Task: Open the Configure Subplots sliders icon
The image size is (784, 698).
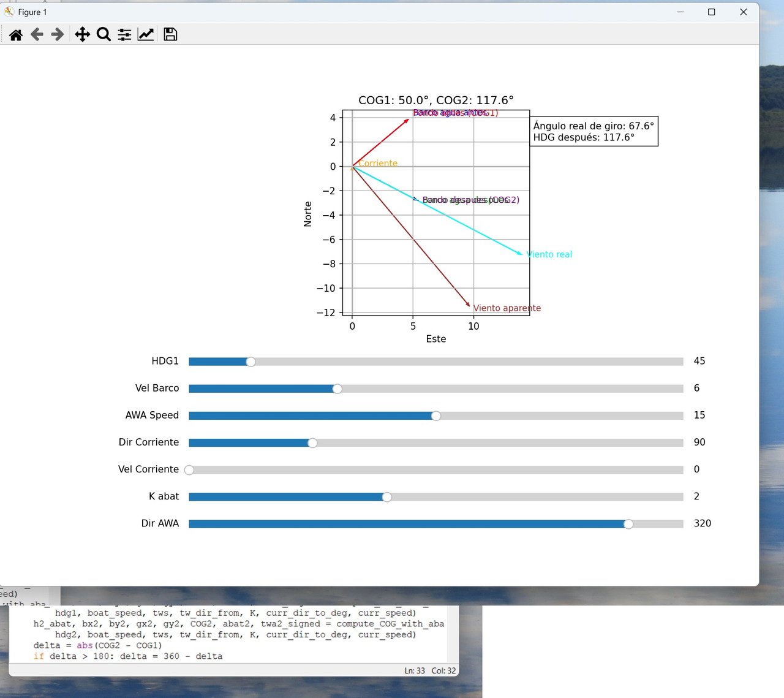Action: point(124,34)
